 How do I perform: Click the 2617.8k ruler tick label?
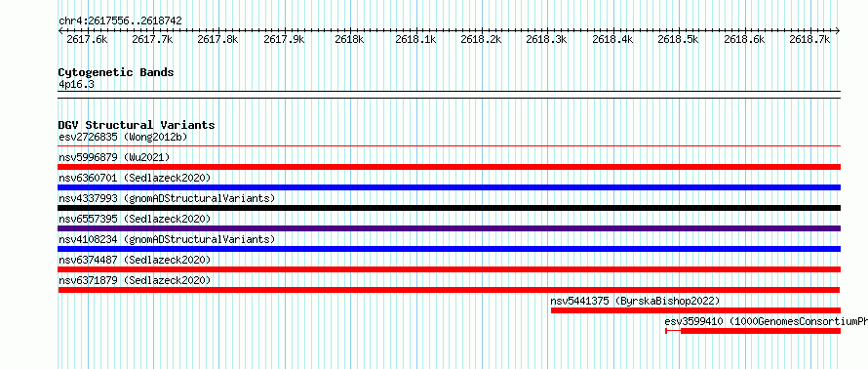pos(218,39)
